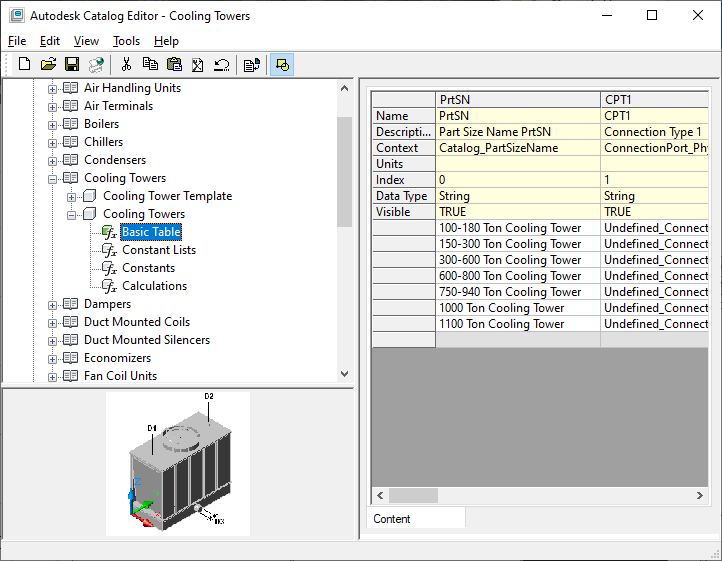This screenshot has height=561, width=722.
Task: Expand the Fan Coil Units node
Action: [x=52, y=377]
